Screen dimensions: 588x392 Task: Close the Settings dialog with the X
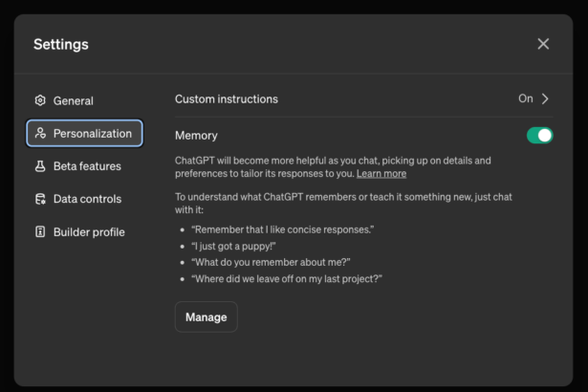[x=543, y=44]
